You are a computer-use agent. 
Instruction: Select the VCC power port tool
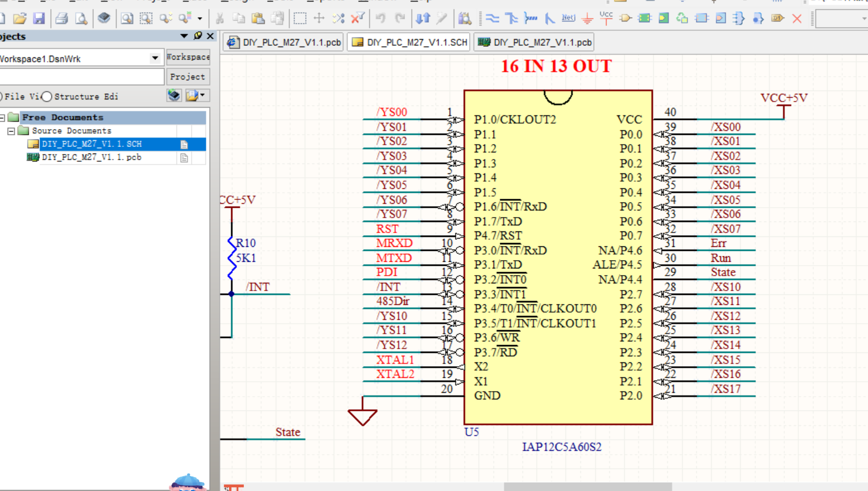pyautogui.click(x=606, y=18)
